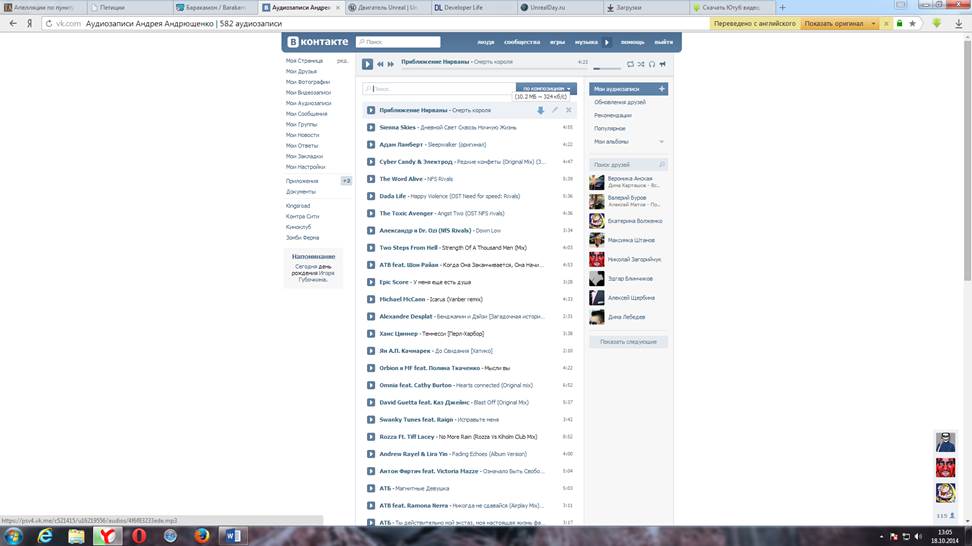Open Мои Друзья in the left sidebar
972x546 pixels.
301,71
